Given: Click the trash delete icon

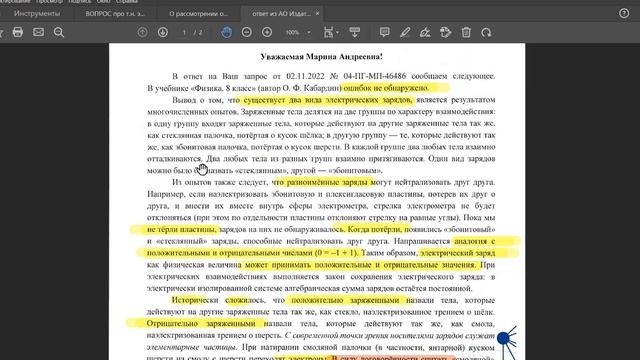Looking at the screenshot, I should (x=466, y=32).
